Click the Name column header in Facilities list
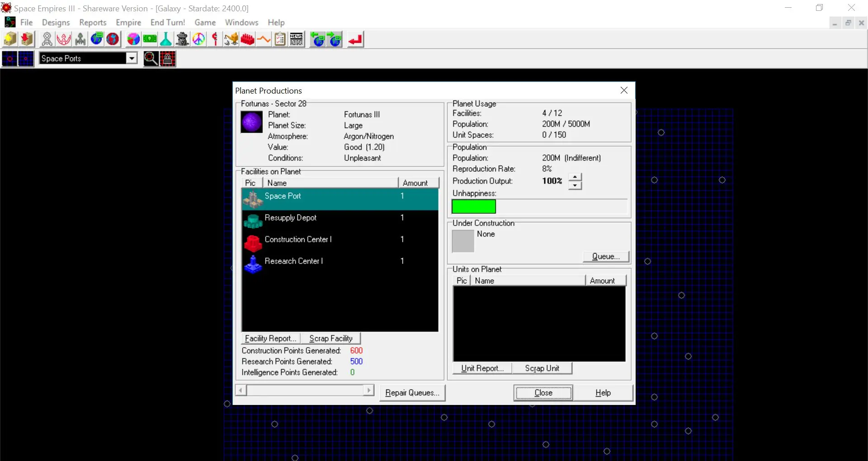Screen dimensions: 868x461 (x=330, y=183)
